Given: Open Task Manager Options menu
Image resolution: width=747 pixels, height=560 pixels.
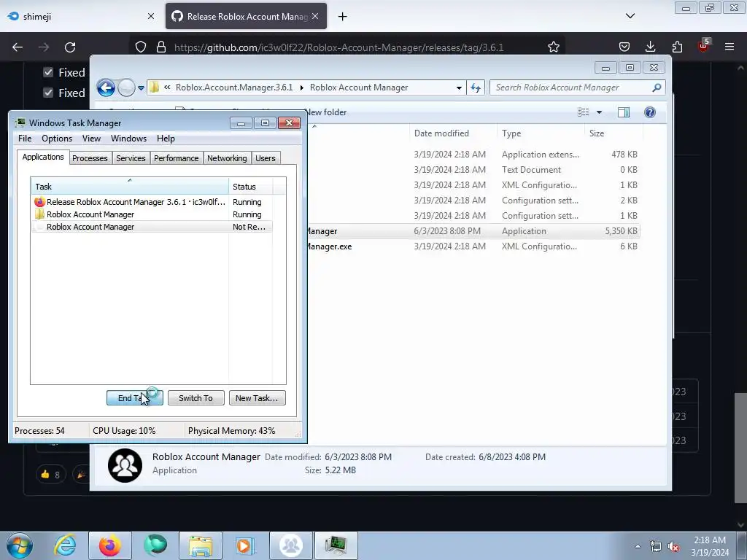Looking at the screenshot, I should click(x=57, y=139).
